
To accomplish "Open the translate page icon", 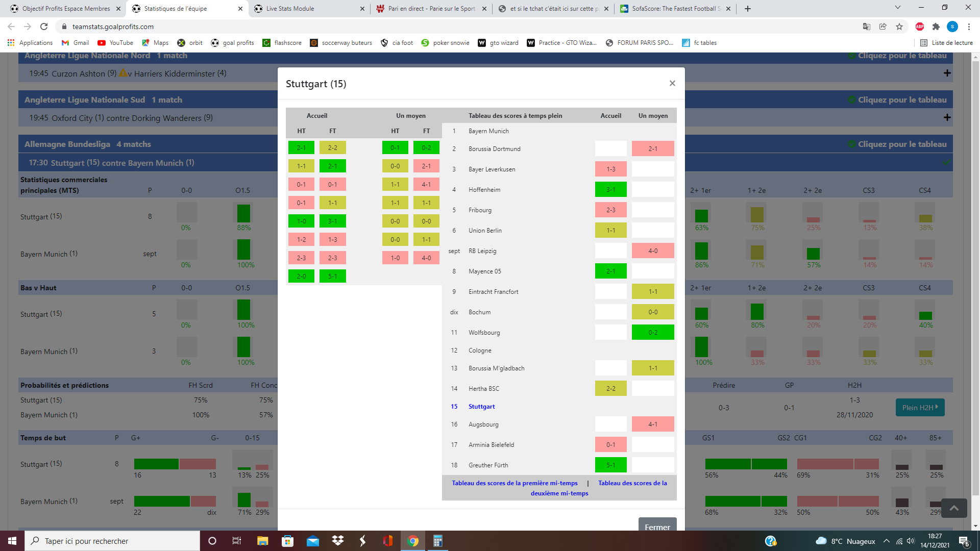I will click(867, 27).
